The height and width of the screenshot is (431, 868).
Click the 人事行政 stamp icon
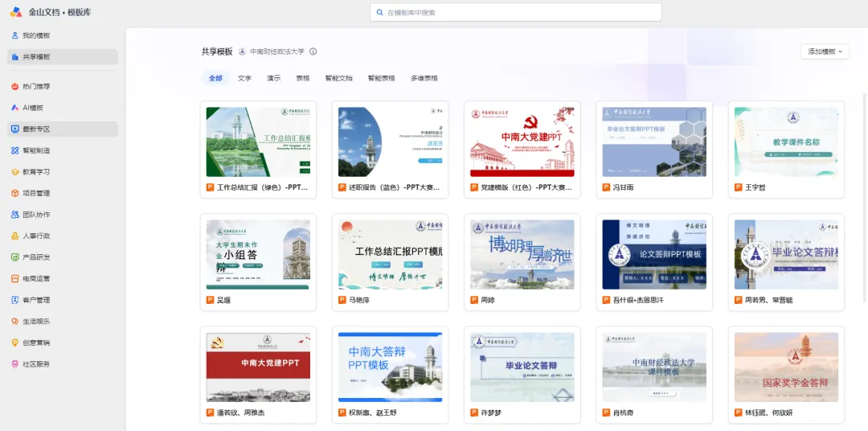click(x=15, y=236)
